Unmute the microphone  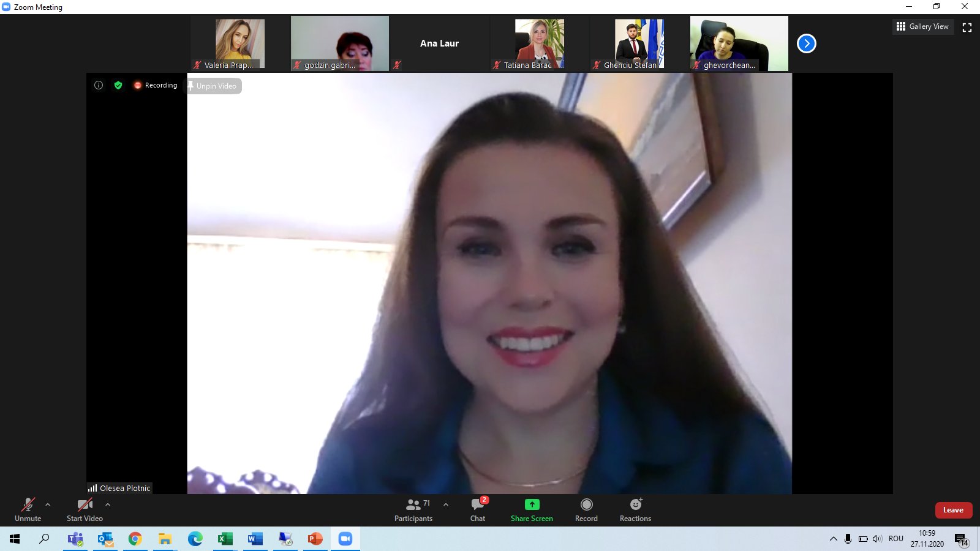click(x=28, y=510)
